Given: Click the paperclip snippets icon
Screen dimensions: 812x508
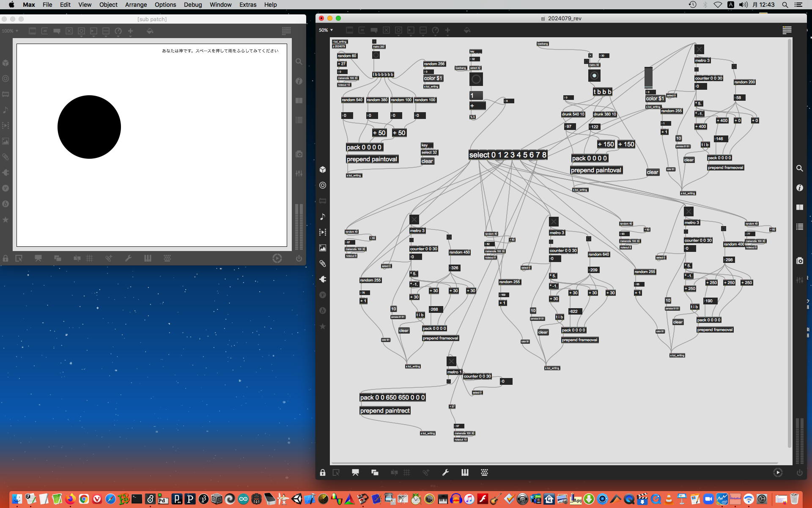Looking at the screenshot, I should click(x=323, y=263).
